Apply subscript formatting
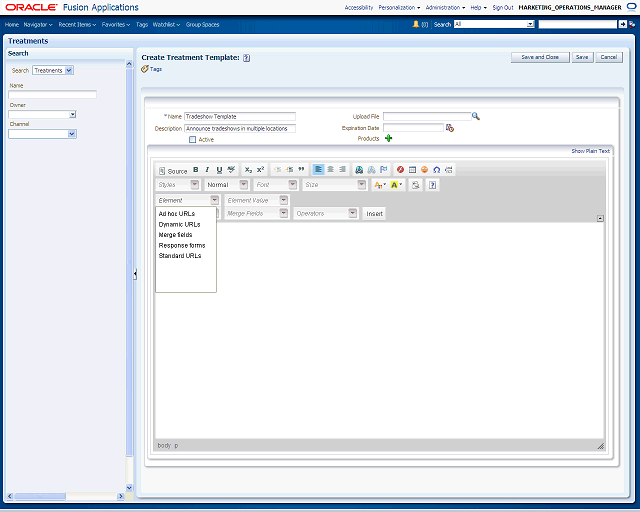 pyautogui.click(x=248, y=170)
